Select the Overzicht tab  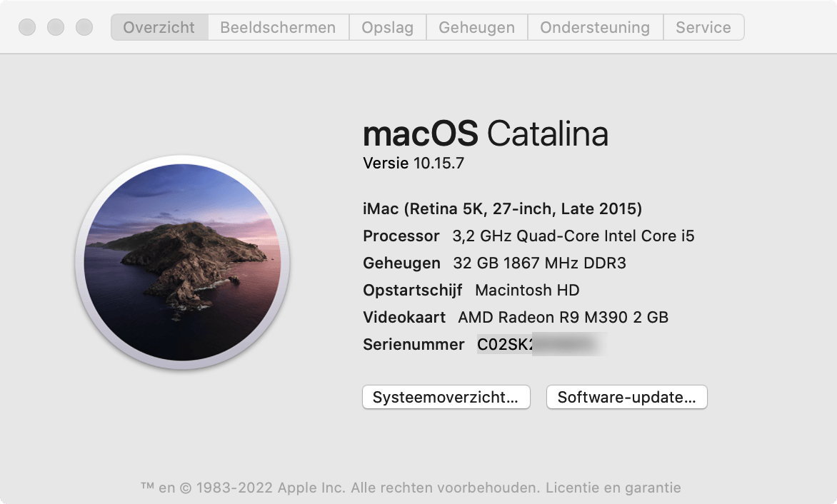tap(159, 28)
